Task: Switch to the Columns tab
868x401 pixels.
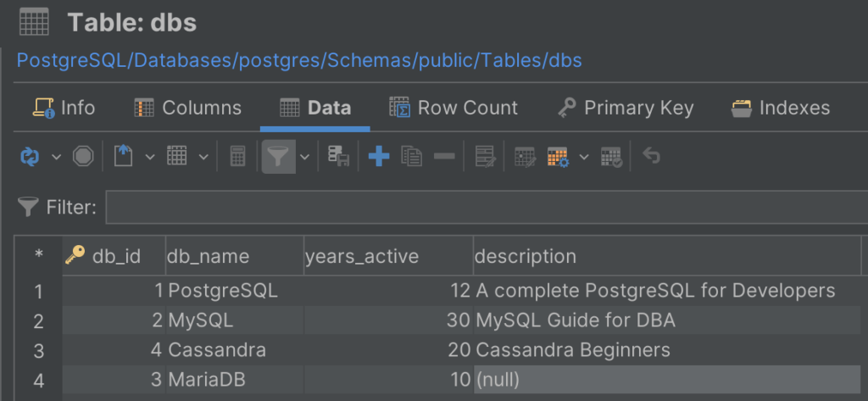Action: click(188, 108)
